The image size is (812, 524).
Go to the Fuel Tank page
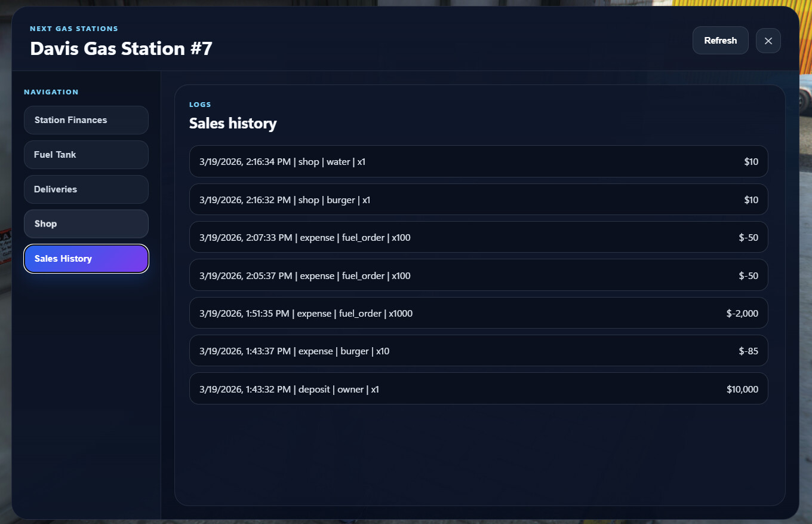point(86,155)
